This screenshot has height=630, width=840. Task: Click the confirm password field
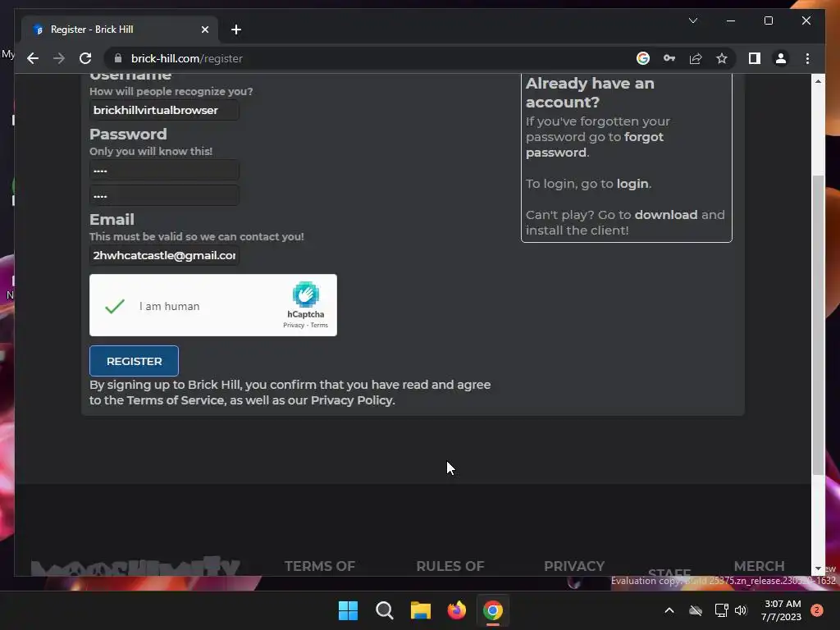pyautogui.click(x=164, y=195)
